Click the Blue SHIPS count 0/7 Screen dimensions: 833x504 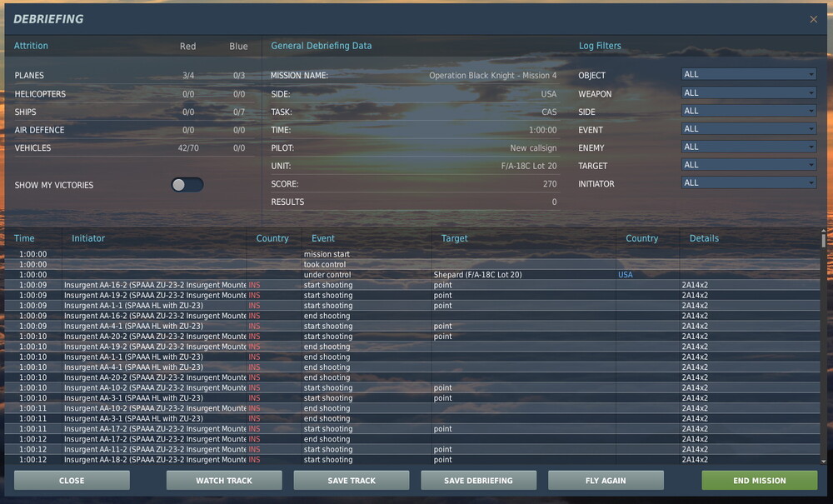point(239,112)
